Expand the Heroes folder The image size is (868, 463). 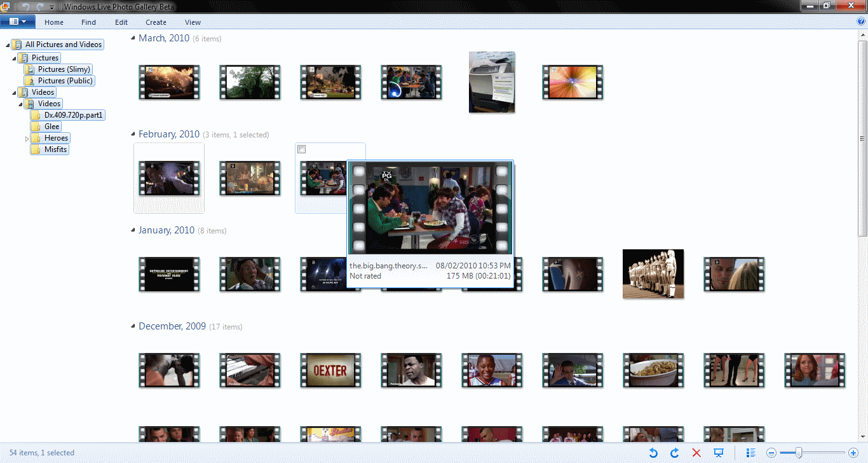(27, 137)
